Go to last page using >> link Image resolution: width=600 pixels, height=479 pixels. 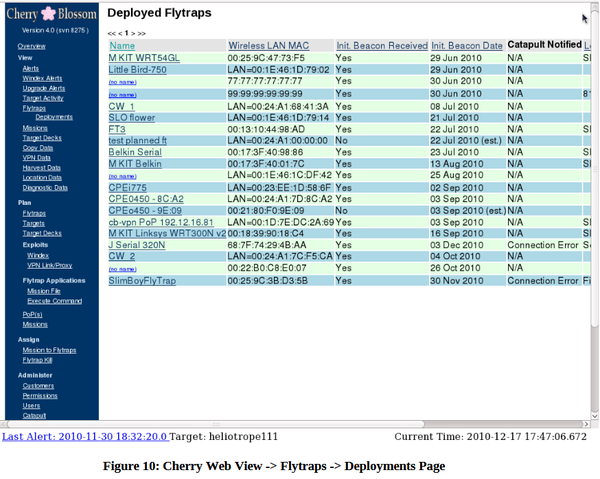(141, 34)
